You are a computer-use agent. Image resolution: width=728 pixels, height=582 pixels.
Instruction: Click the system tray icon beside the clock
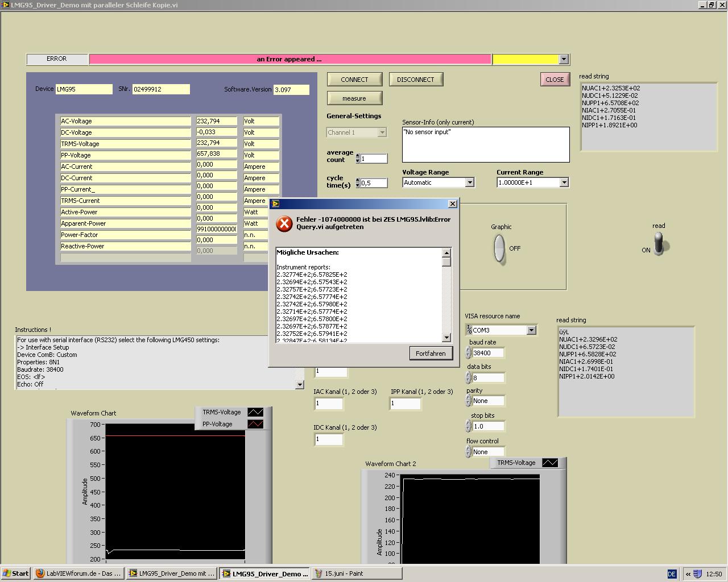pyautogui.click(x=698, y=573)
